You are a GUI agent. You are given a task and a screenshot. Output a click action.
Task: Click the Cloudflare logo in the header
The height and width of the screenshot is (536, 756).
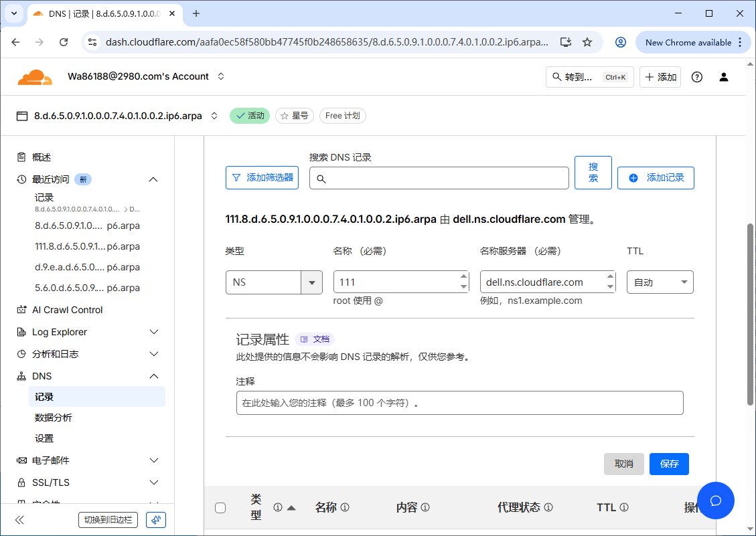tap(34, 76)
